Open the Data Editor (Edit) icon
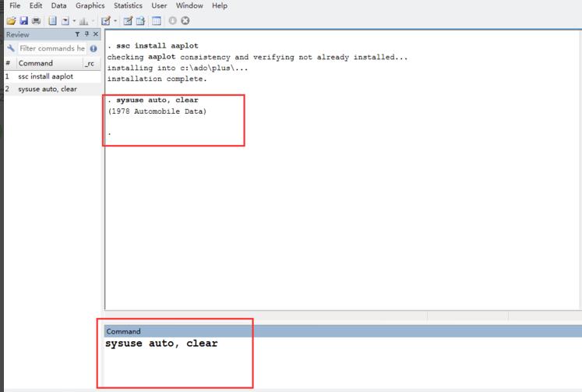 (128, 21)
